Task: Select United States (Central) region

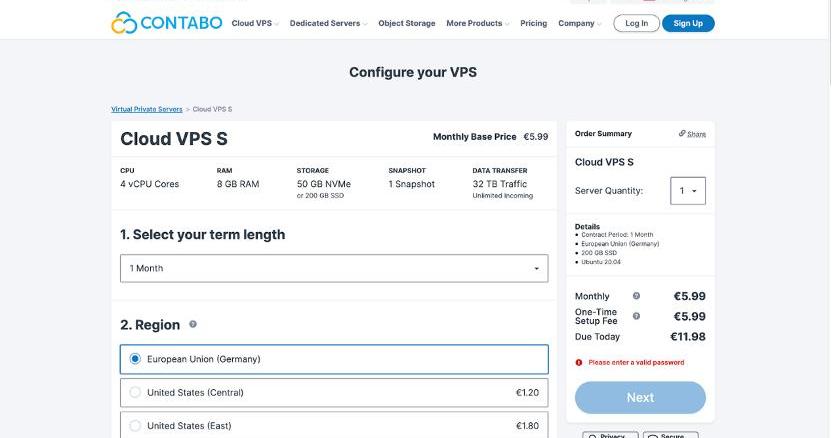Action: pyautogui.click(x=136, y=392)
